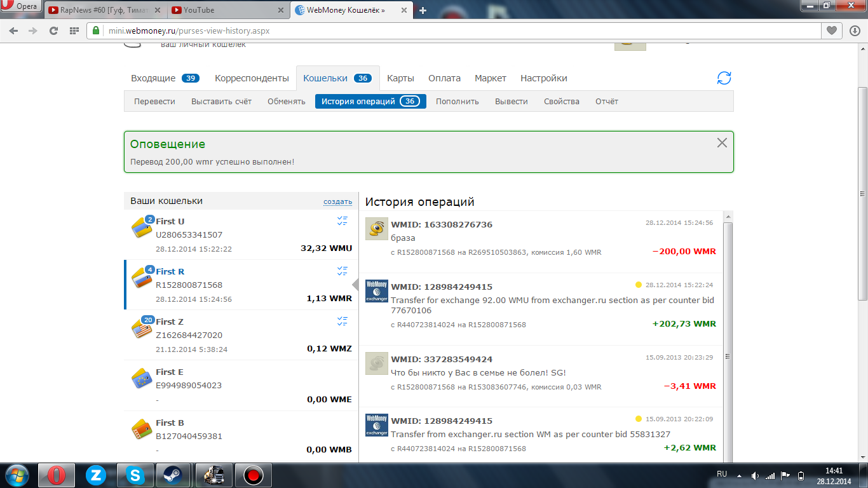Open the volume control in tray
868x488 pixels.
point(755,475)
